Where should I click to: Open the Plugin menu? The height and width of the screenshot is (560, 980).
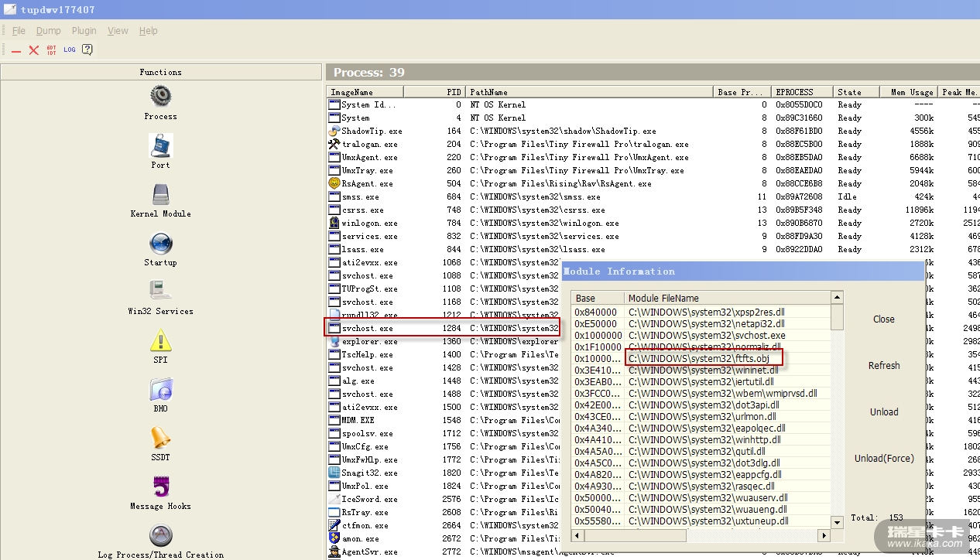click(x=84, y=31)
